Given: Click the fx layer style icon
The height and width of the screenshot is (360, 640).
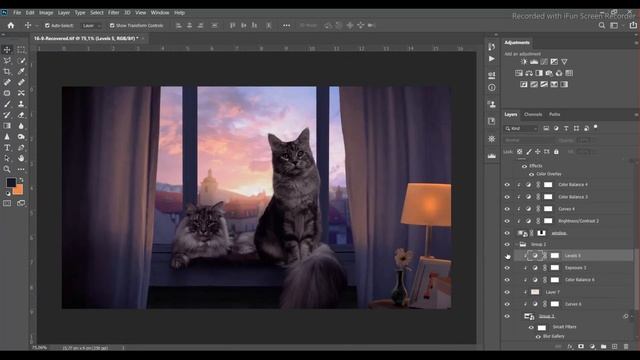Looking at the screenshot, I should [570, 347].
